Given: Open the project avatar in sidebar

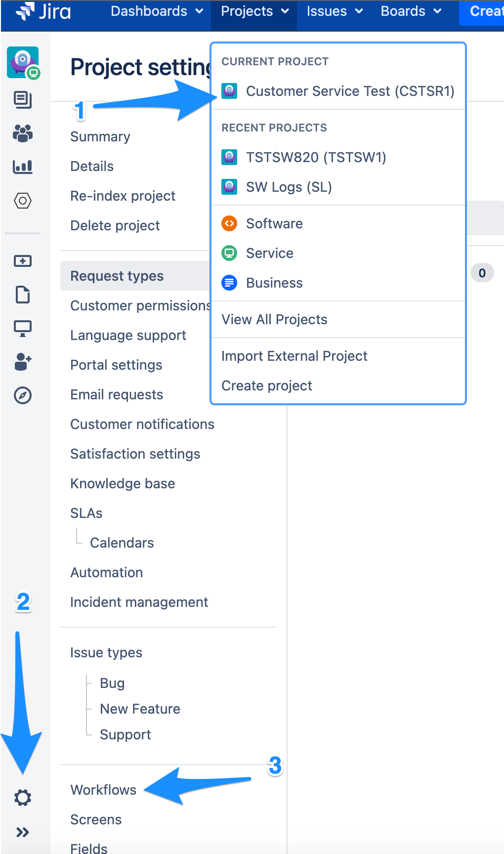Looking at the screenshot, I should (23, 62).
